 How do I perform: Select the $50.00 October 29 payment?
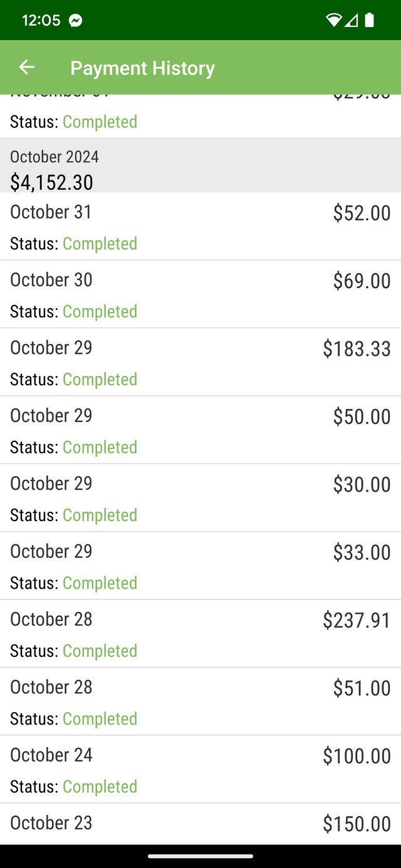pyautogui.click(x=200, y=430)
